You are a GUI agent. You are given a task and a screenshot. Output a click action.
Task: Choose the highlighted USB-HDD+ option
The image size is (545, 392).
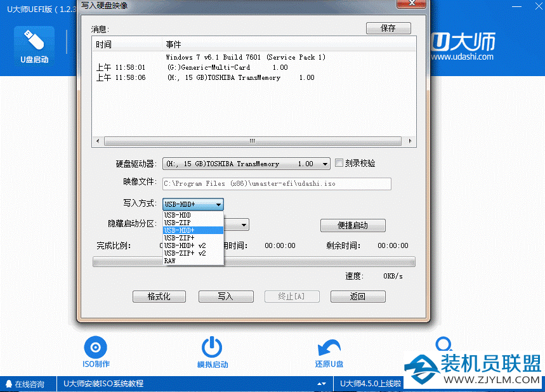tap(193, 230)
